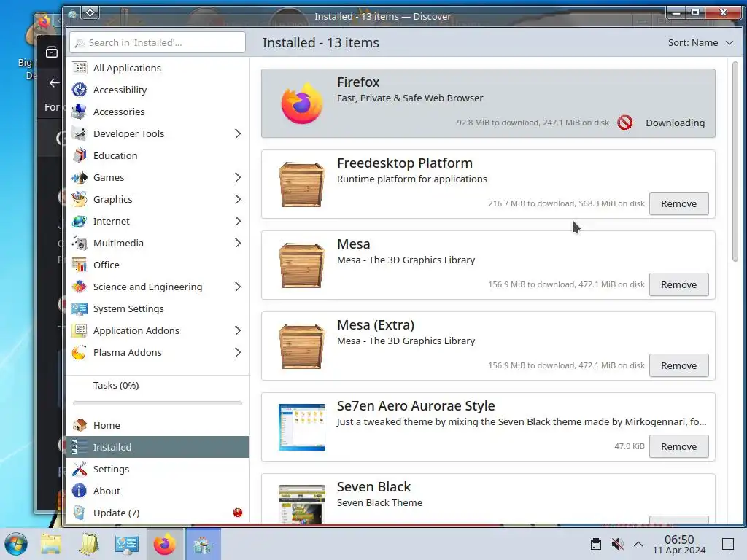Viewport: 747px width, 560px height.
Task: Expand the Multimedia subcategories arrow
Action: coord(238,244)
